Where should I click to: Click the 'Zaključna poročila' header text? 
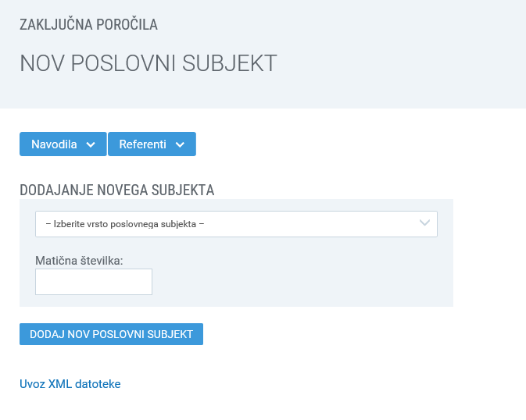point(88,25)
